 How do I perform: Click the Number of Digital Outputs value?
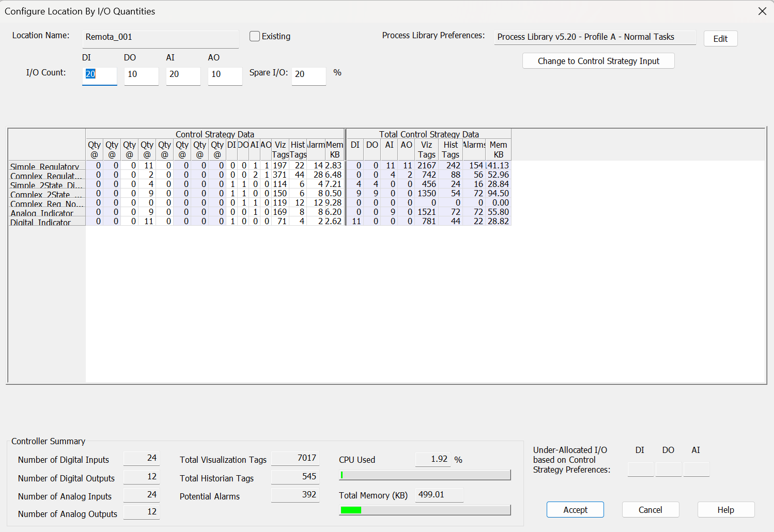coord(142,477)
